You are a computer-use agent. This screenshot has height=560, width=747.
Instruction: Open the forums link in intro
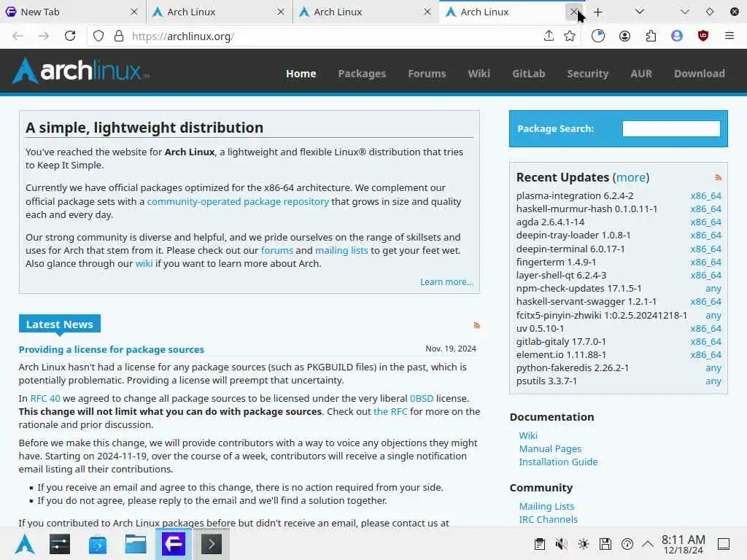276,250
